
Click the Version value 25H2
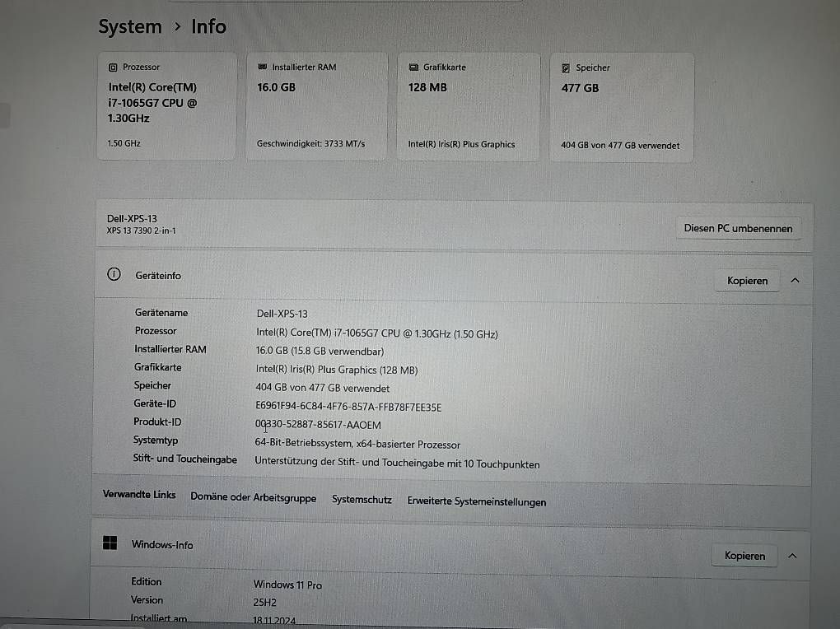(264, 602)
